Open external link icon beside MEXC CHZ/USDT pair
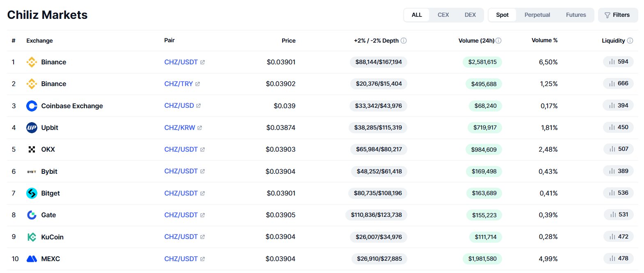 point(203,259)
